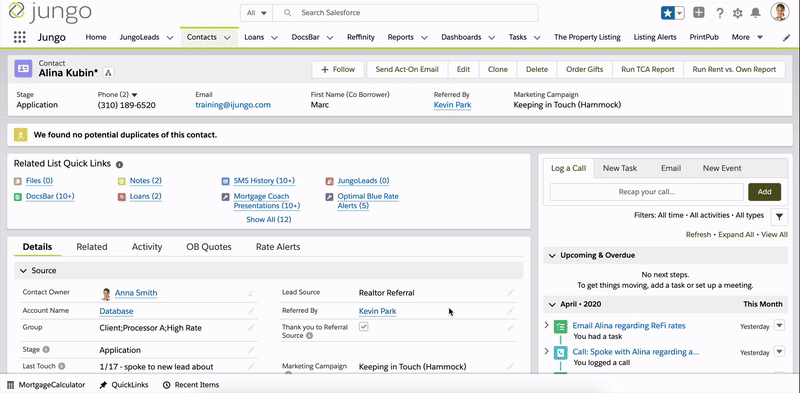Click the edit pencil for Group field

pos(251,328)
